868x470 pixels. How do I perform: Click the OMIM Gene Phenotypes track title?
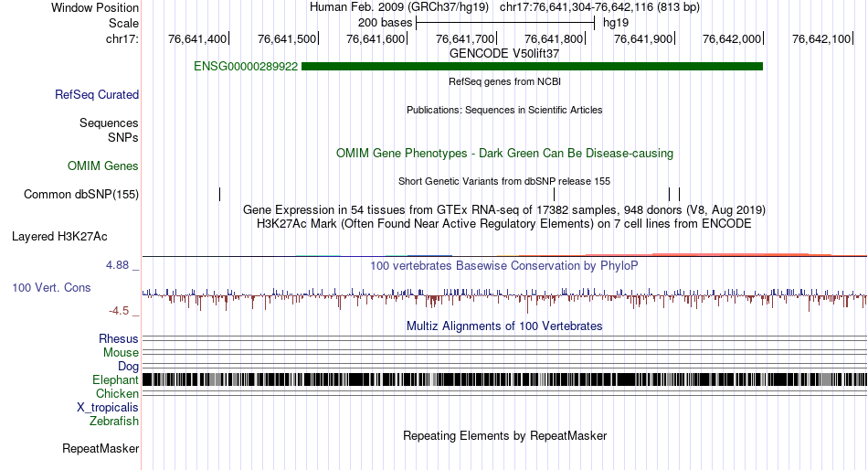tap(505, 153)
